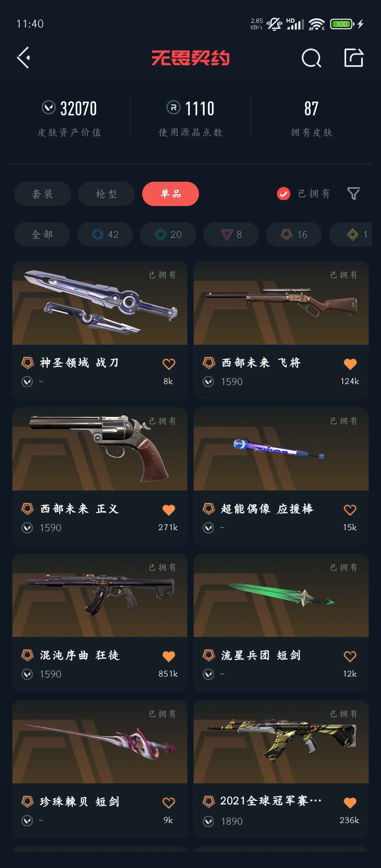
Task: Unlike the 西部未来 飞将 filled heart
Action: (350, 364)
